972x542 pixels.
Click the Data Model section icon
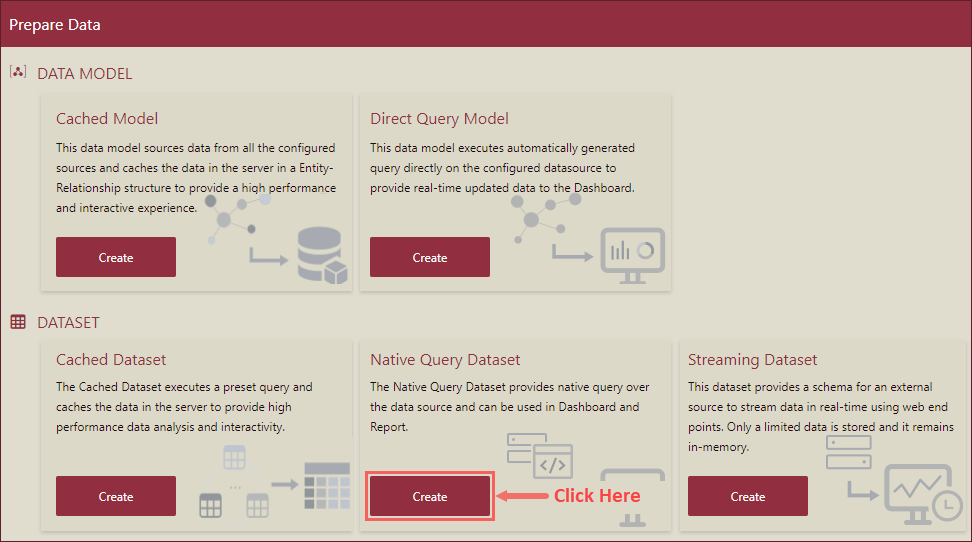point(18,72)
